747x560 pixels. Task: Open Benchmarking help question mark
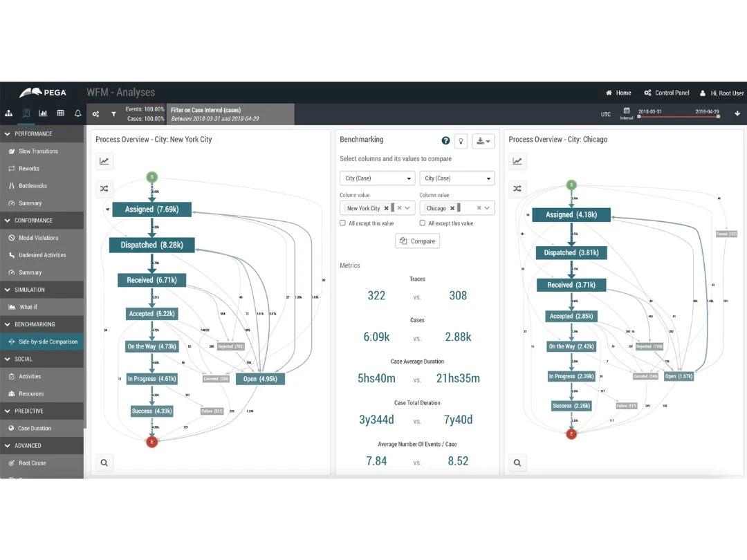[445, 140]
